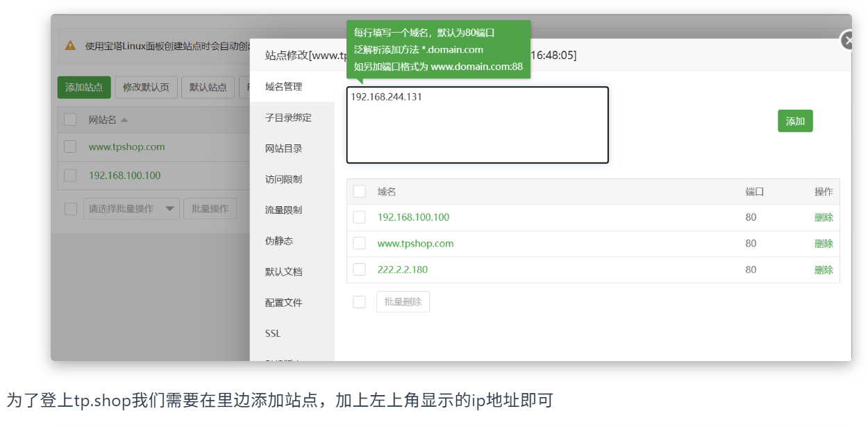This screenshot has width=868, height=427.
Task: Open the 配置文件 tab
Action: [x=283, y=303]
